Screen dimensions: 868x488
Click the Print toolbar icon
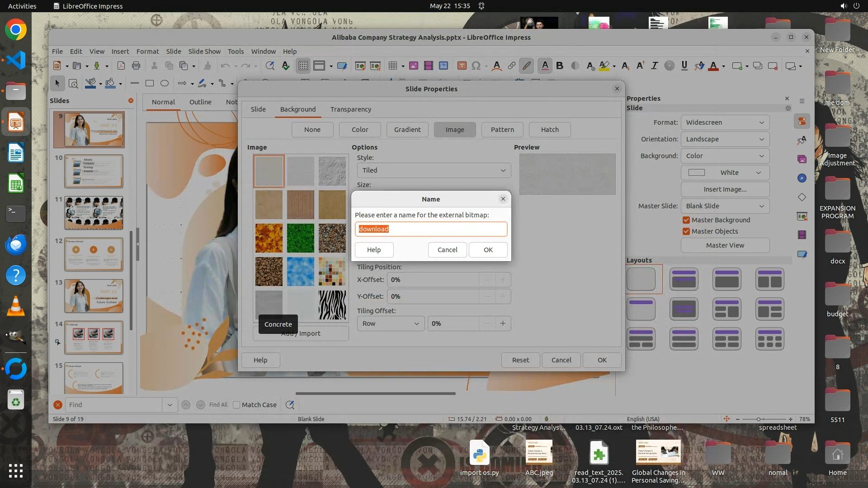[x=136, y=66]
